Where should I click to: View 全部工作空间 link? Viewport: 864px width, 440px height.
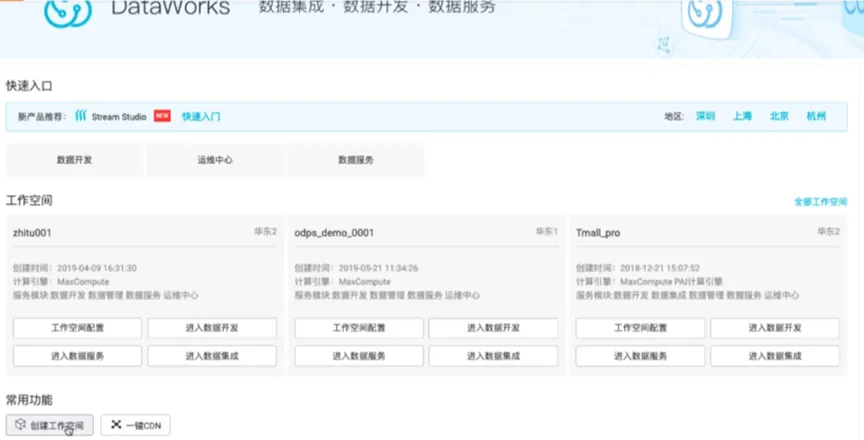point(820,202)
